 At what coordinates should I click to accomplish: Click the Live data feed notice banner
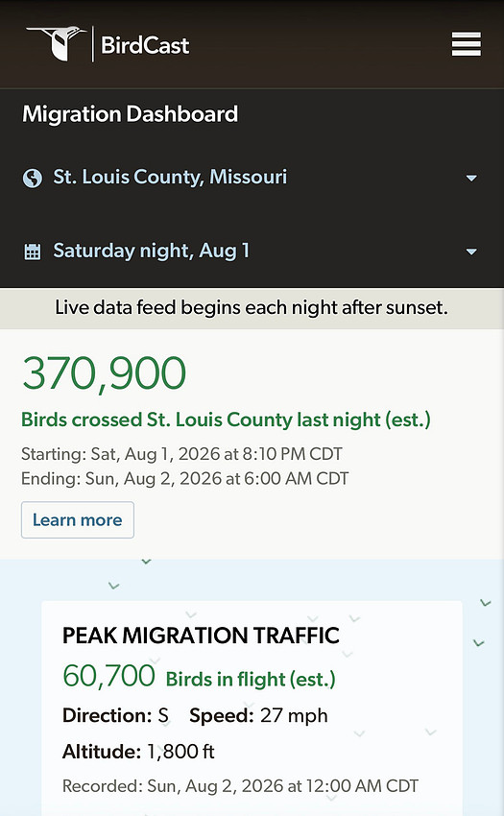[252, 307]
